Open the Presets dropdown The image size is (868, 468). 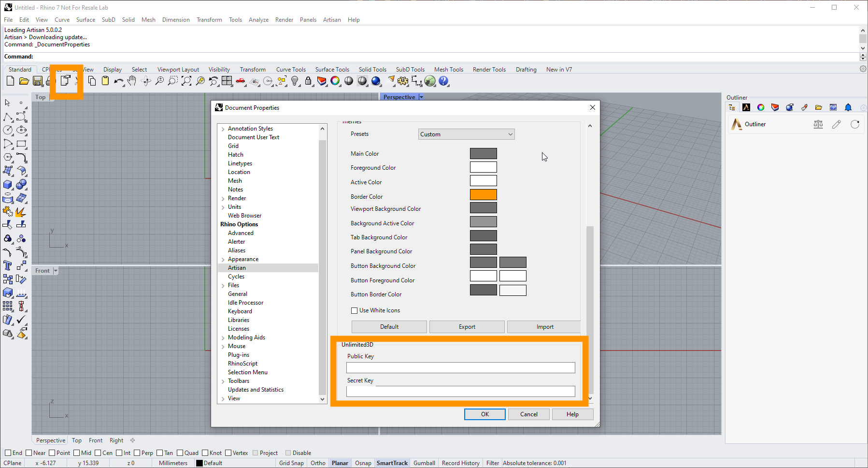[x=466, y=134]
